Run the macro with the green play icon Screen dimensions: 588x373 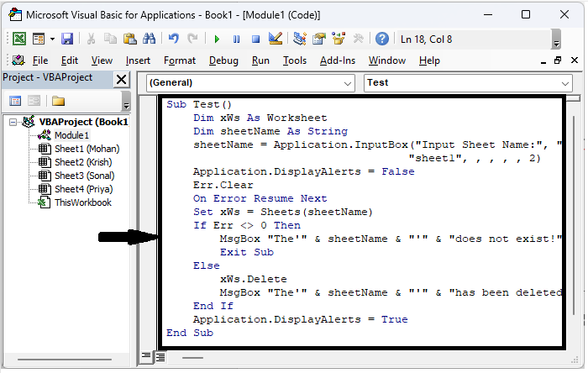point(217,39)
